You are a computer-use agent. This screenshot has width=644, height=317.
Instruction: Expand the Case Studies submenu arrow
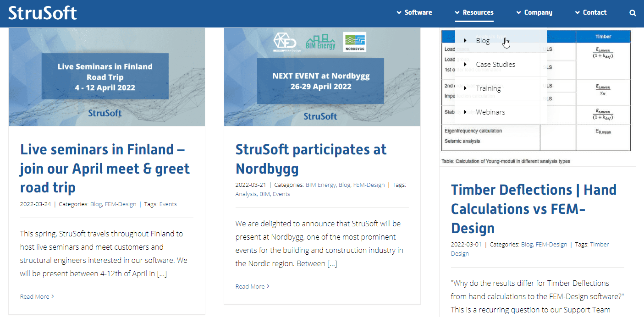(x=465, y=64)
